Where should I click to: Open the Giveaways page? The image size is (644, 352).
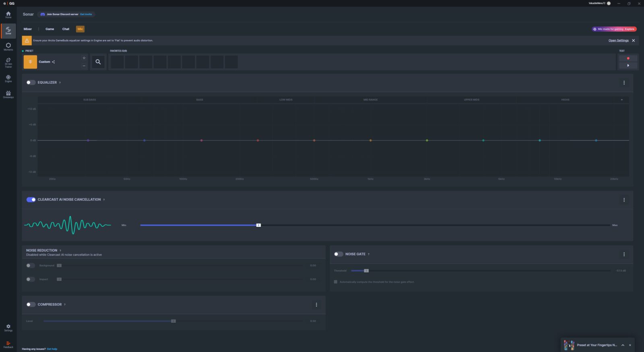pos(8,94)
